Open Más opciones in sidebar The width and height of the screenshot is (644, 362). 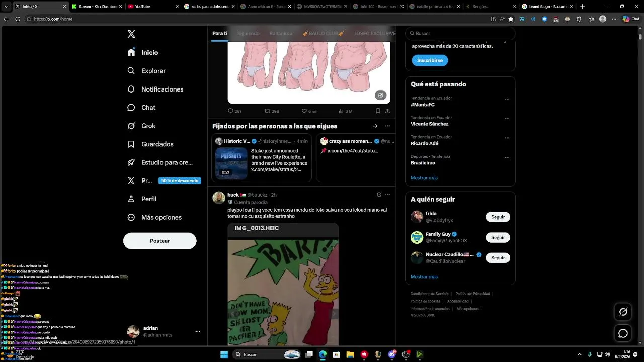[154, 217]
